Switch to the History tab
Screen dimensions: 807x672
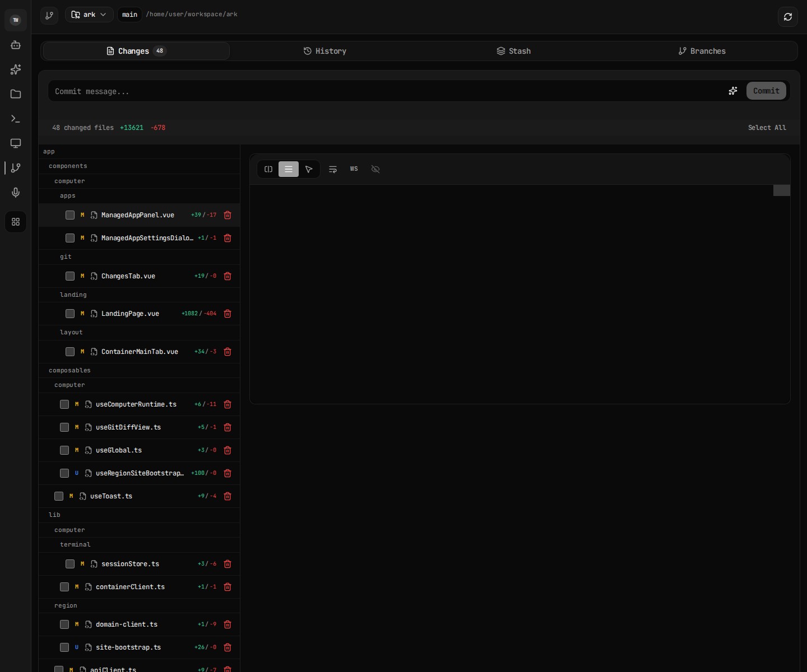click(325, 51)
